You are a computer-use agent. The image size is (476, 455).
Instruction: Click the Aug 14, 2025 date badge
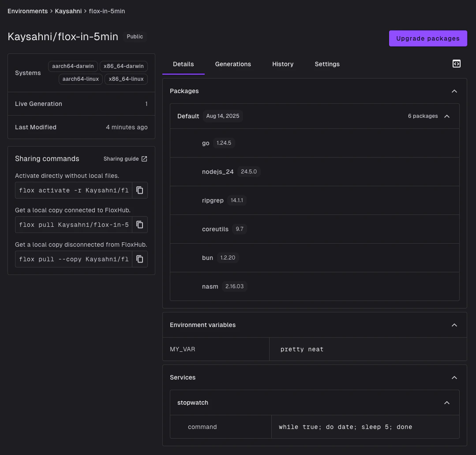coord(222,116)
